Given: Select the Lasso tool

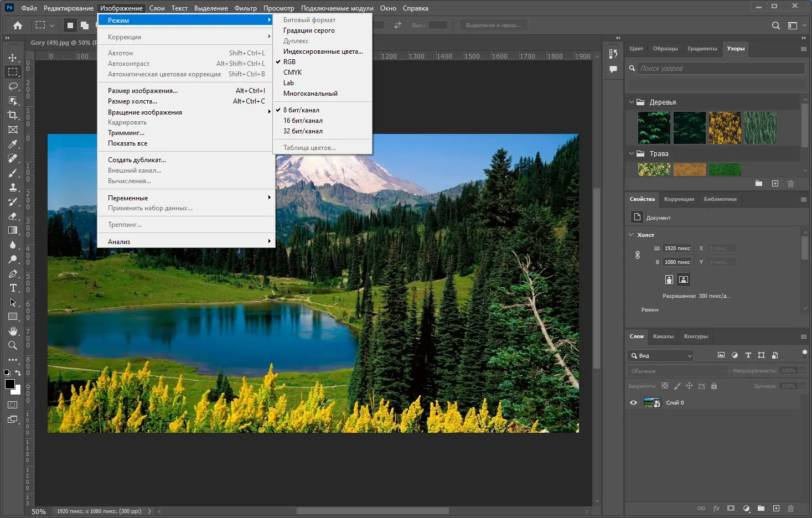Looking at the screenshot, I should pos(13,86).
